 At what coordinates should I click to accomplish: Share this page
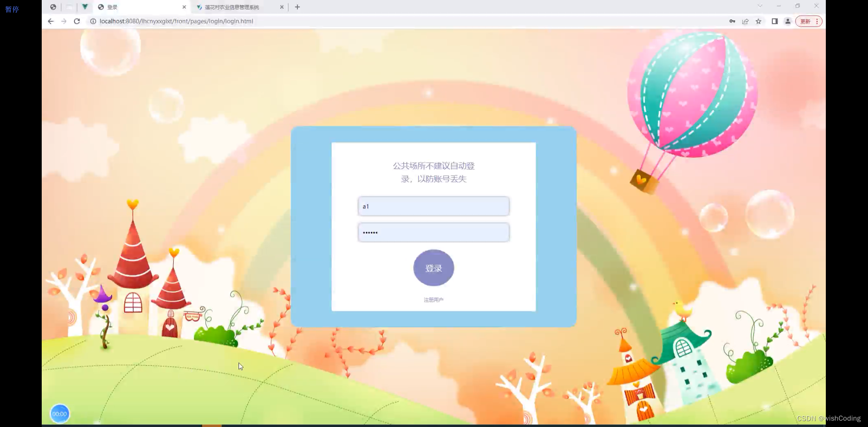click(x=745, y=21)
